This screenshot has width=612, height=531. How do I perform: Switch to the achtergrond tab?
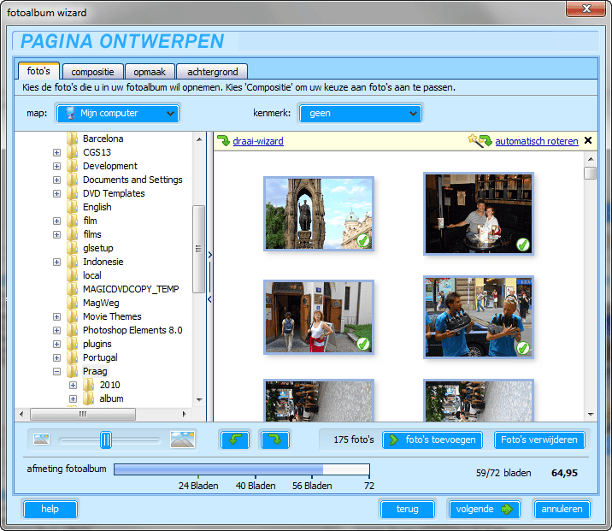(212, 72)
